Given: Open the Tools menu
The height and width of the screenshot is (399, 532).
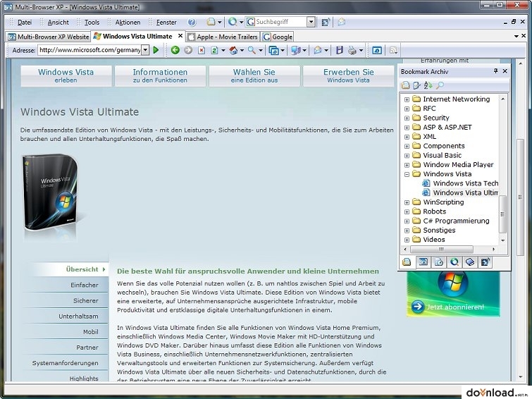Looking at the screenshot, I should [x=92, y=23].
